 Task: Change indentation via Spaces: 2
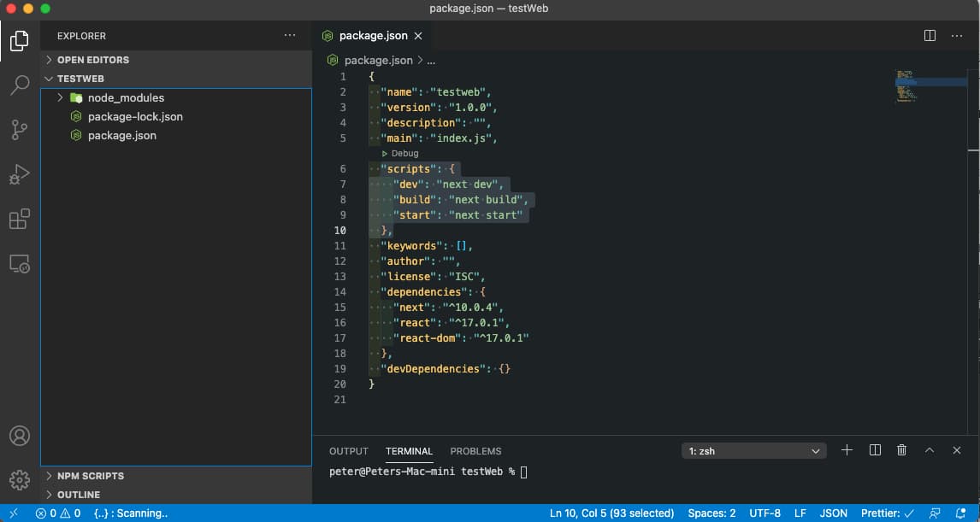[x=711, y=513]
